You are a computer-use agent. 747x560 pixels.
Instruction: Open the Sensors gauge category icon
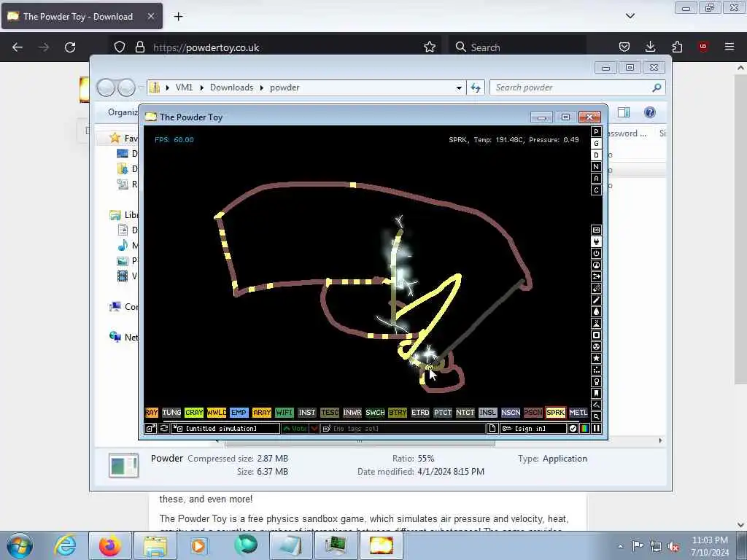pos(596,265)
